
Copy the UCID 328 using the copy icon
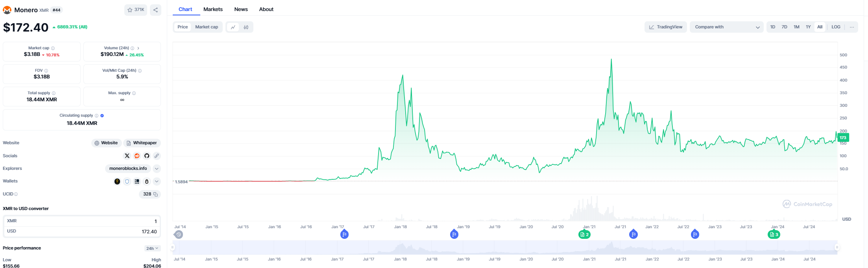(x=156, y=194)
